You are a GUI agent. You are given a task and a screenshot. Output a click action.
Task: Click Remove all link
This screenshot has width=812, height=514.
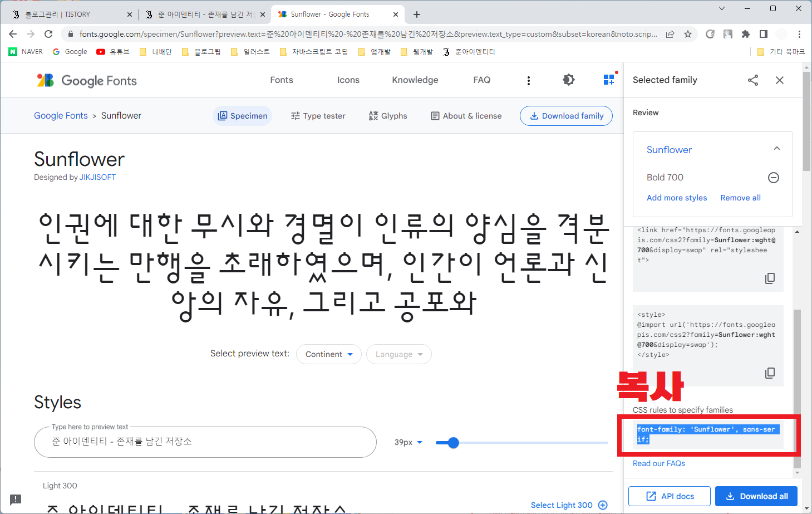[740, 198]
